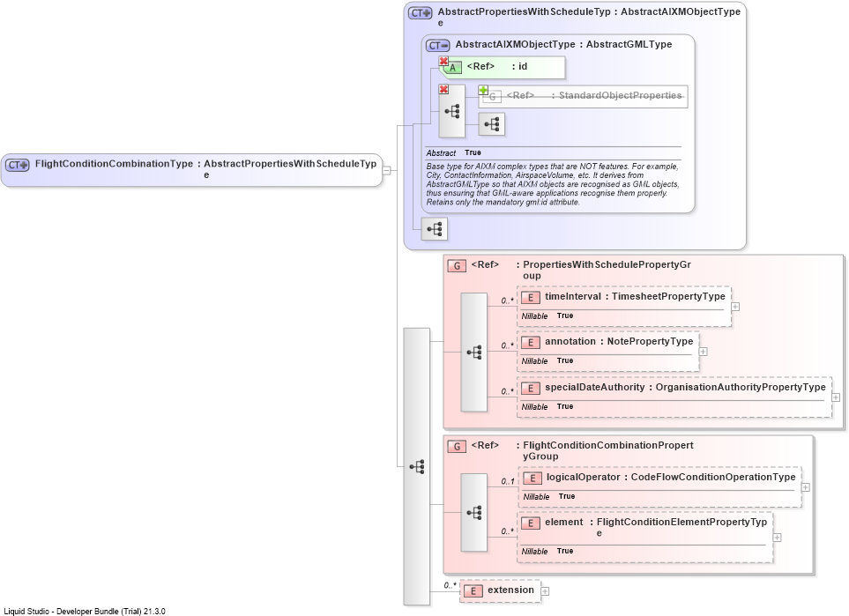Viewport: 849px width, 616px height.
Task: Click Liquid Studio Developer Bundle footer text
Action: coord(85,611)
